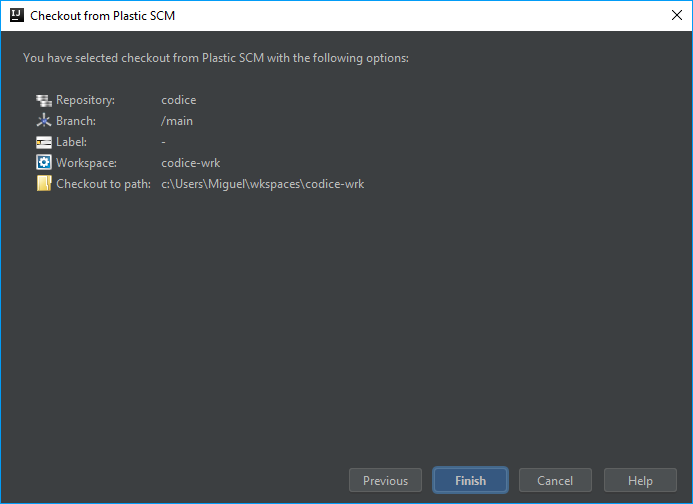The height and width of the screenshot is (504, 693).
Task: Click the Checkout to path folder icon
Action: tap(44, 183)
